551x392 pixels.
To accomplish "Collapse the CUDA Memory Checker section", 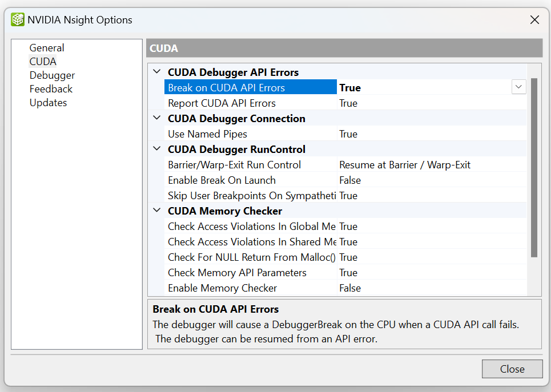I will click(156, 211).
